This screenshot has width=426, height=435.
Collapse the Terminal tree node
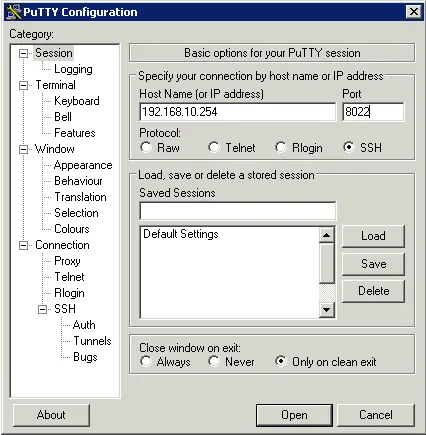point(23,85)
